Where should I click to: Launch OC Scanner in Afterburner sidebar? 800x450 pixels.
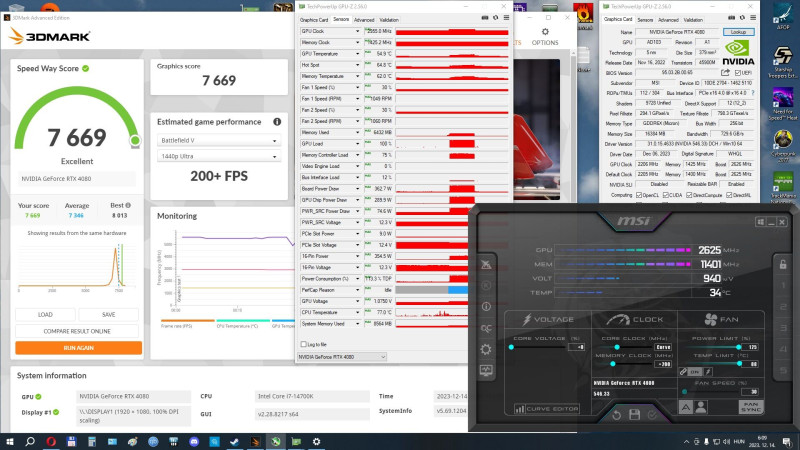[486, 329]
